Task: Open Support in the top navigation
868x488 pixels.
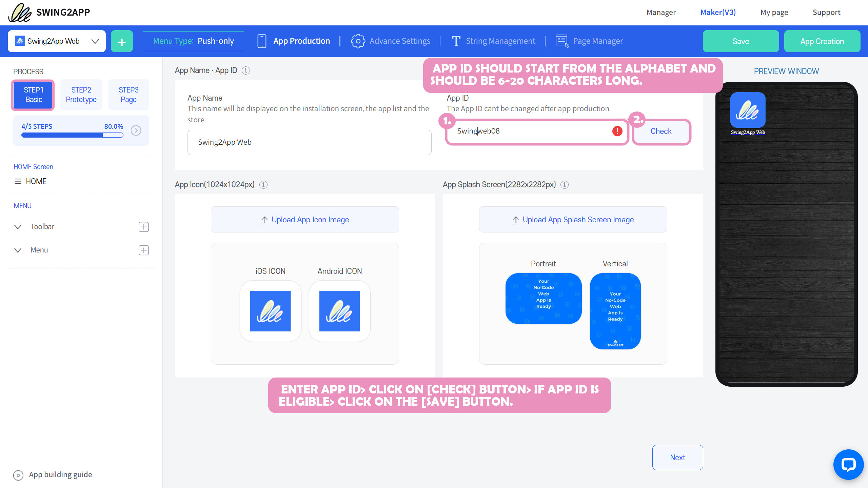Action: 826,13
